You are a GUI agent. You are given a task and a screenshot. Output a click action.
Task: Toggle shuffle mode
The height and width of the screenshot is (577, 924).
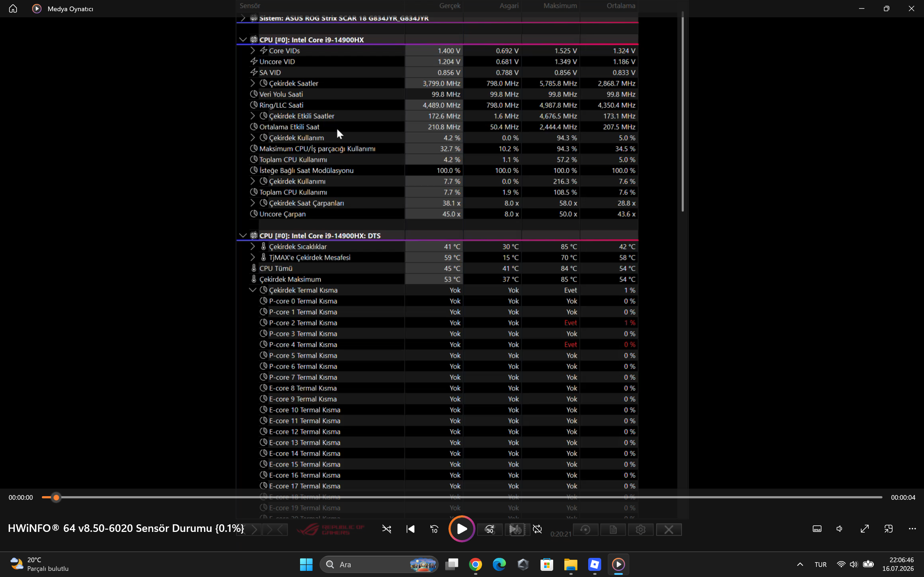click(386, 529)
